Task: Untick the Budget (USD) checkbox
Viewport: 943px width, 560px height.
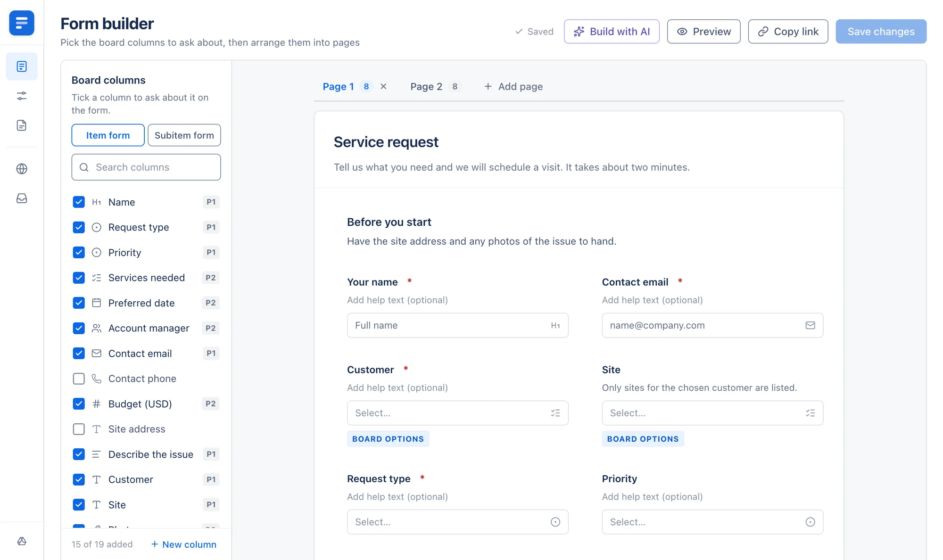Action: pos(79,404)
